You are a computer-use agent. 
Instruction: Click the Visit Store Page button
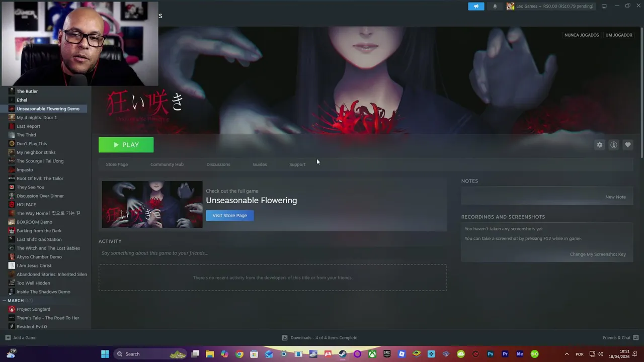click(x=229, y=215)
